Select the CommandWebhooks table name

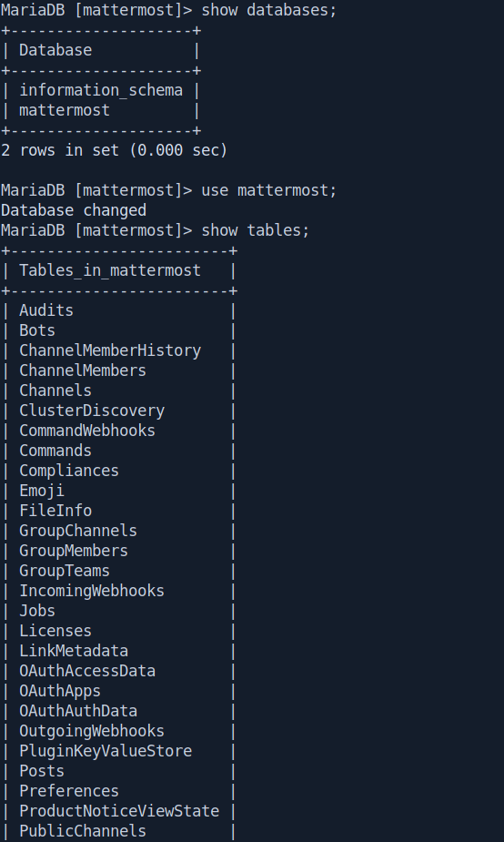[x=87, y=431]
